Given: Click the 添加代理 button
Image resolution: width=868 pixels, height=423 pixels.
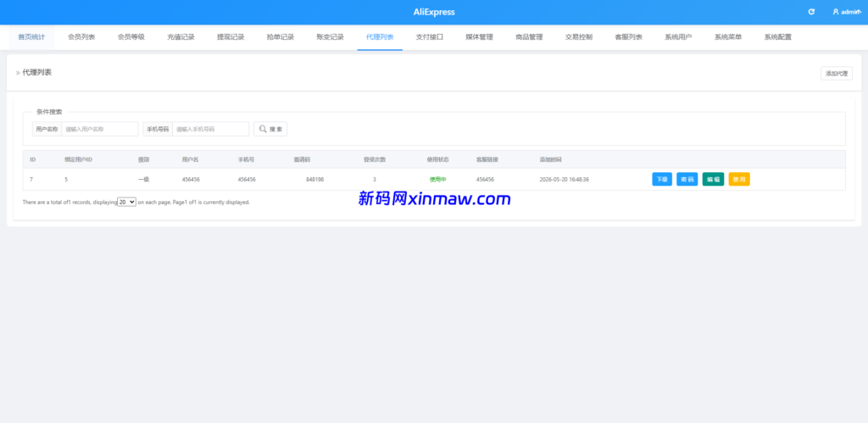Looking at the screenshot, I should point(837,73).
